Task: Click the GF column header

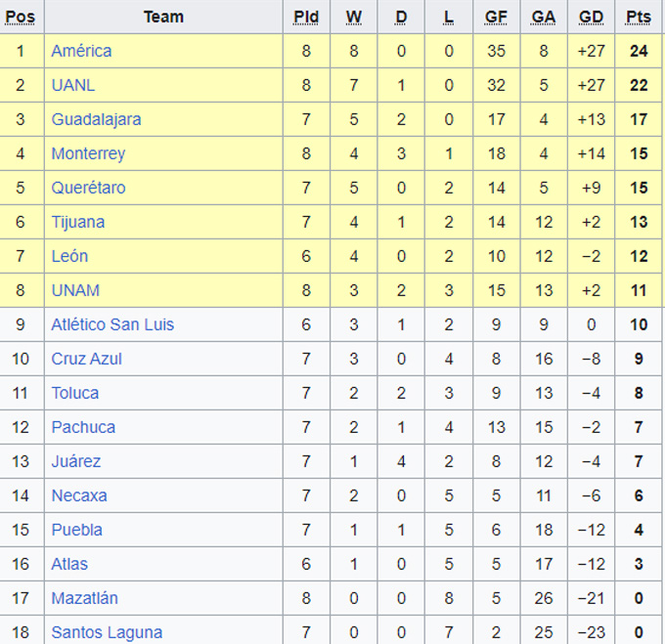Action: (496, 17)
